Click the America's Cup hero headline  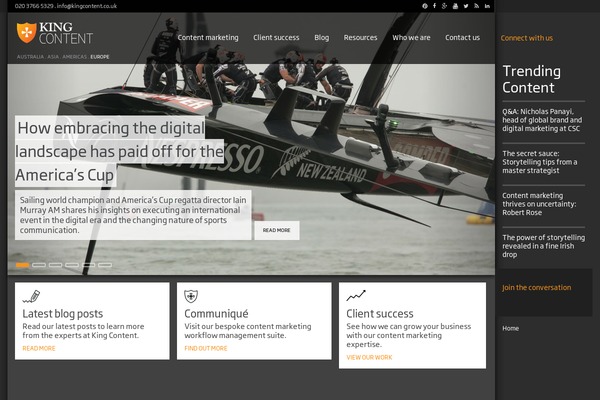[119, 151]
